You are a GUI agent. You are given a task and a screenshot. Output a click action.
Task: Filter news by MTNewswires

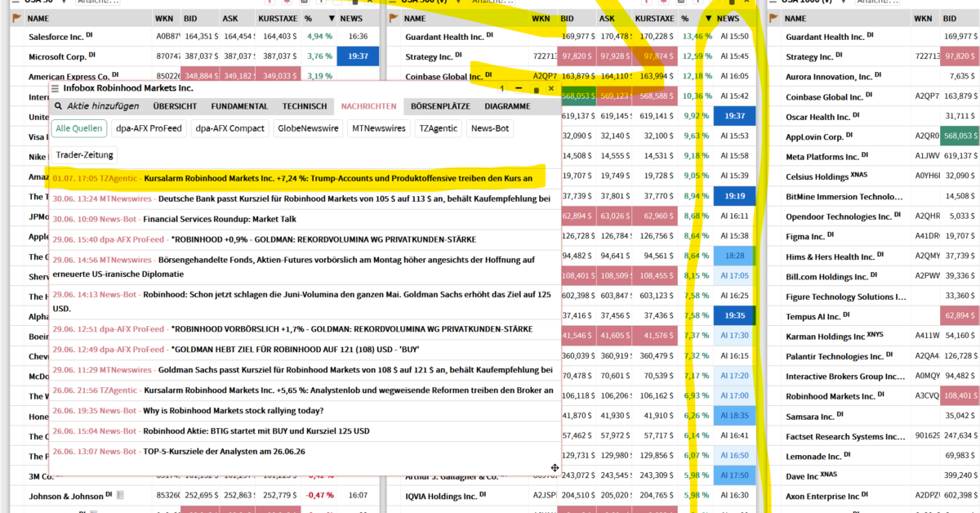(379, 128)
